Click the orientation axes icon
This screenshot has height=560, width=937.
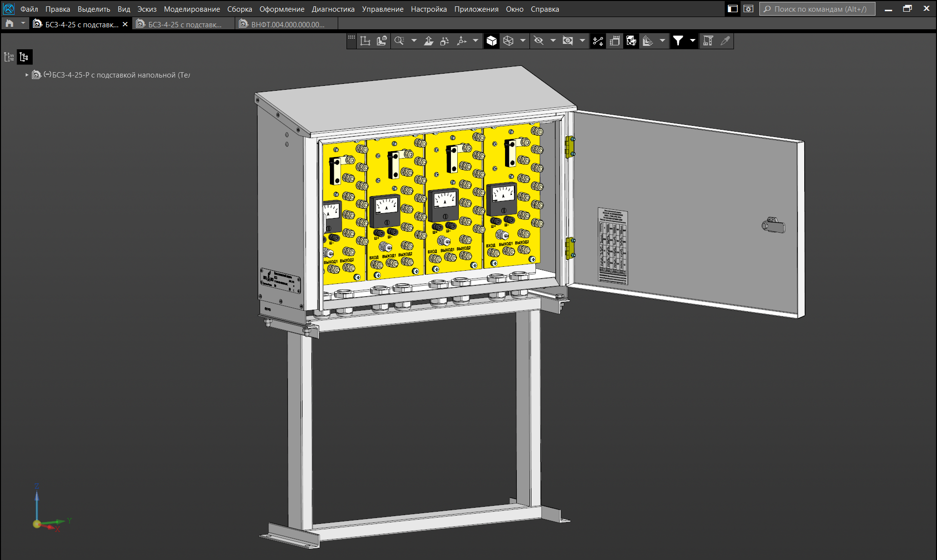(461, 41)
